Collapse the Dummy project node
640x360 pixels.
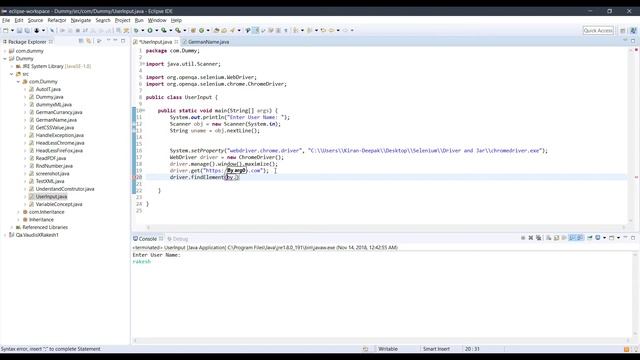[x=5, y=58]
